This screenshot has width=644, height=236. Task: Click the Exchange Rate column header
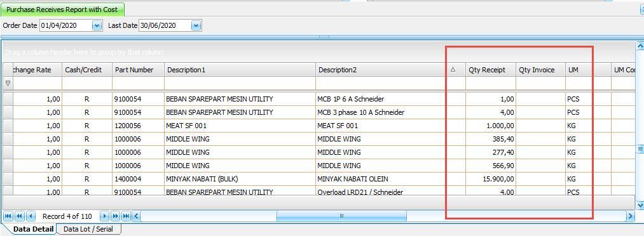coord(38,70)
